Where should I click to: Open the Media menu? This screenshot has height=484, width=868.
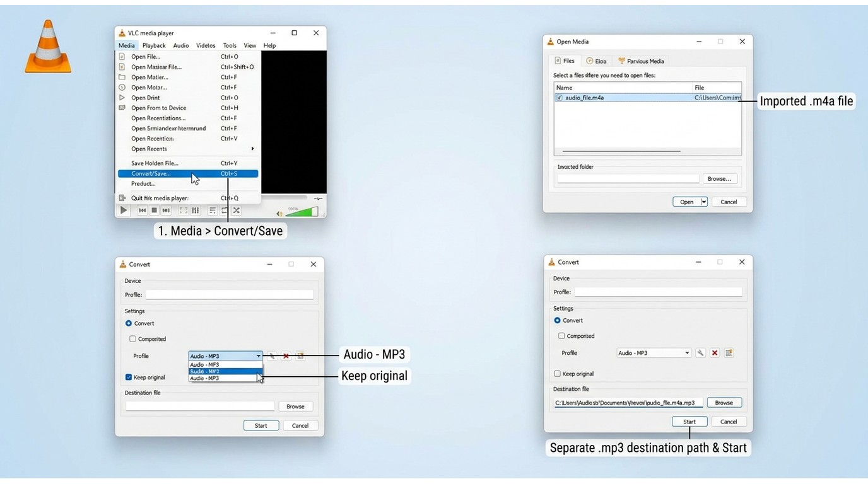pos(127,45)
